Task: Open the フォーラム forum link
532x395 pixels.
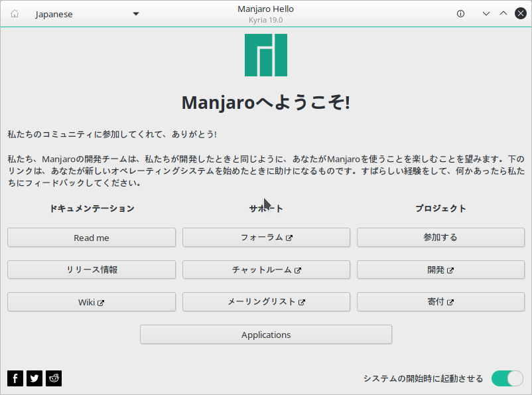Action: pyautogui.click(x=267, y=238)
